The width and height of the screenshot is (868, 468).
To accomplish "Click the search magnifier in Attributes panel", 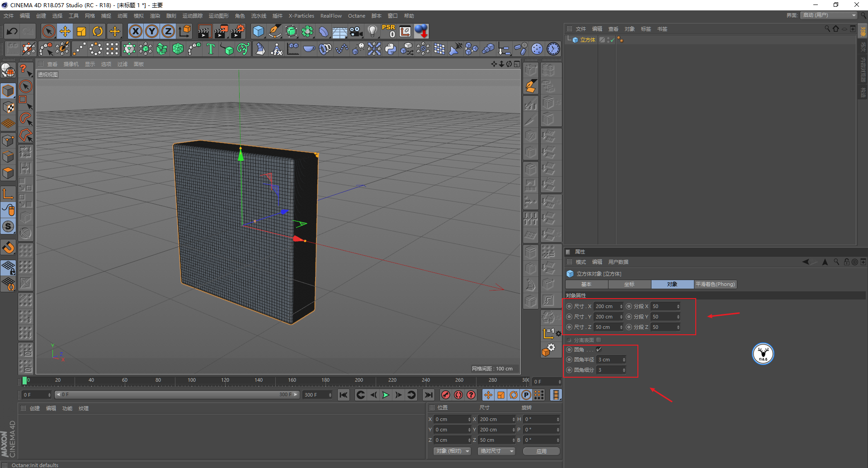I will coord(836,262).
